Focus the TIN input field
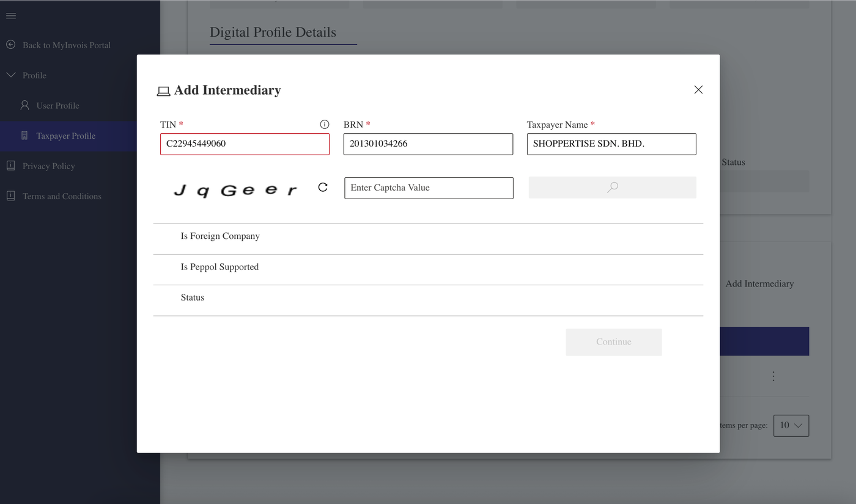 coord(245,144)
